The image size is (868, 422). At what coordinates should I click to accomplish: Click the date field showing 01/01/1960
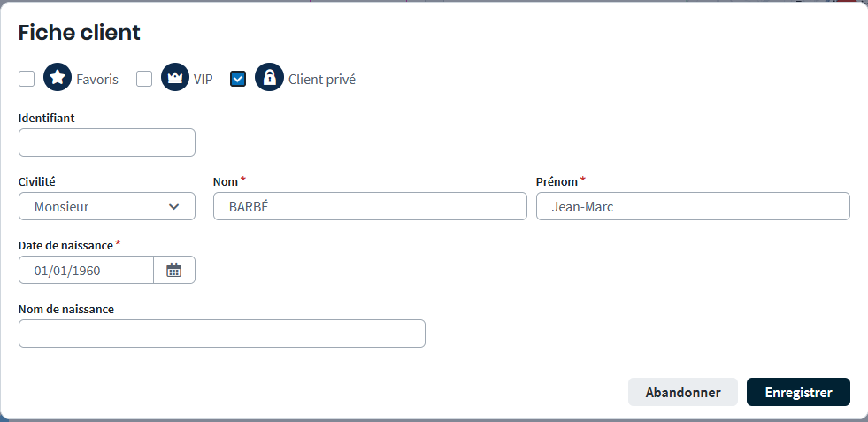coord(86,270)
